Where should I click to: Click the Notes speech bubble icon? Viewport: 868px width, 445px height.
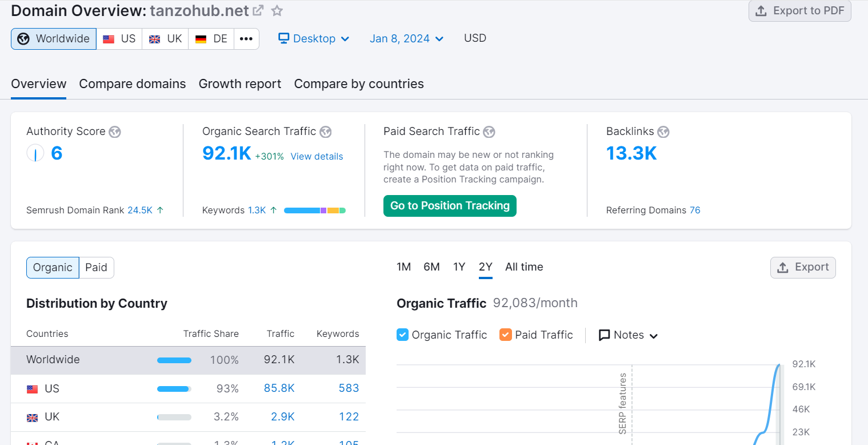pos(604,335)
